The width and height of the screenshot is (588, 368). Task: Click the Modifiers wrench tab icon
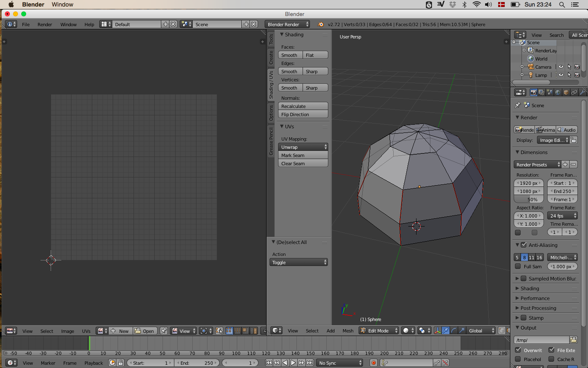click(582, 92)
